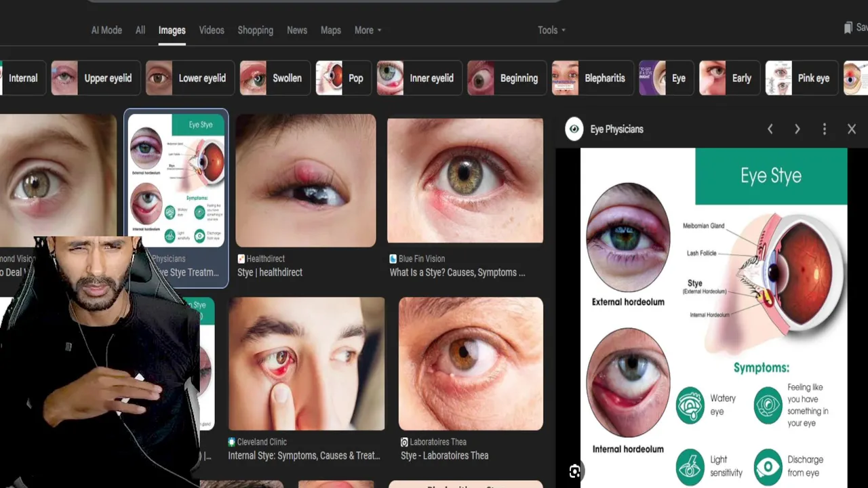Go to next image in preview panel
This screenshot has width=868, height=488.
797,129
